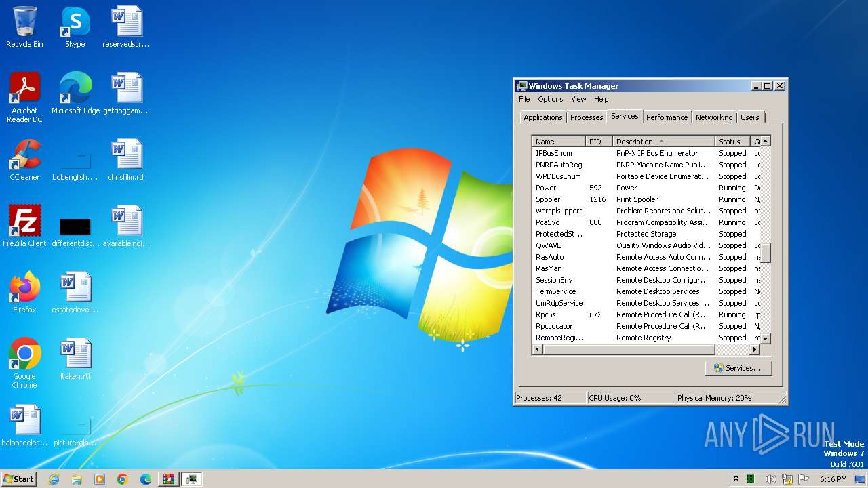Launch Microsoft Edge desktop shortcut
Screen dimensions: 868x488
coord(75,94)
